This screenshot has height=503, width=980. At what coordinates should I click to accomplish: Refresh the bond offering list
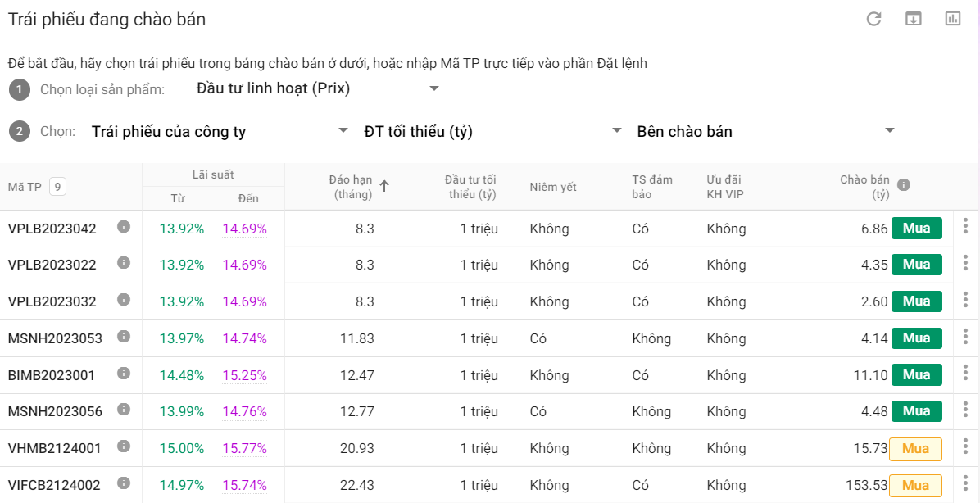pyautogui.click(x=873, y=20)
